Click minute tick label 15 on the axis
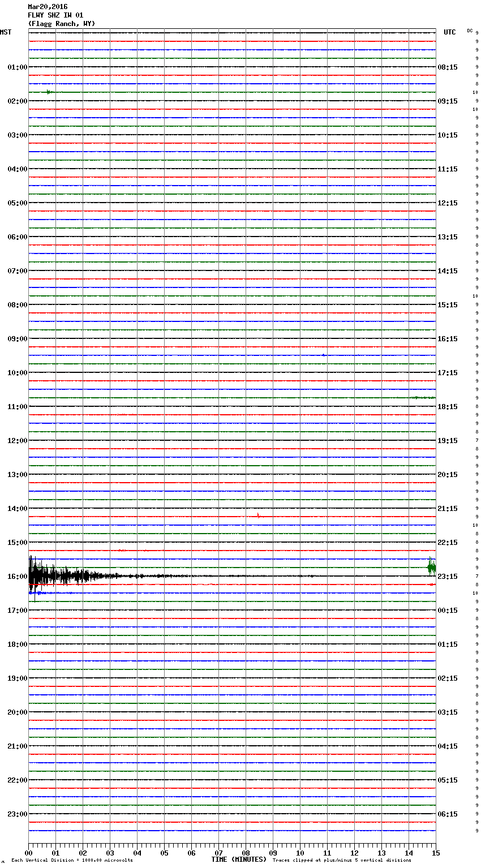Screen dimensions: 481x868 coord(436,853)
